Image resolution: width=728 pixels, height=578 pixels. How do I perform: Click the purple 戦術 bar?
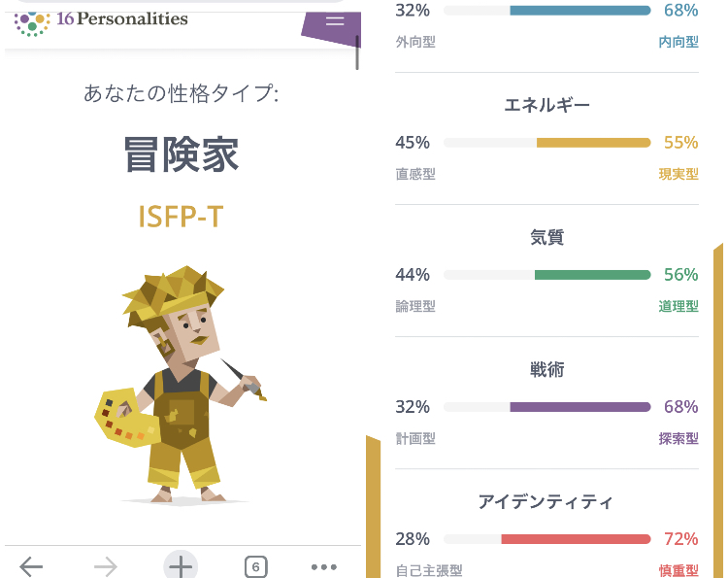click(579, 407)
